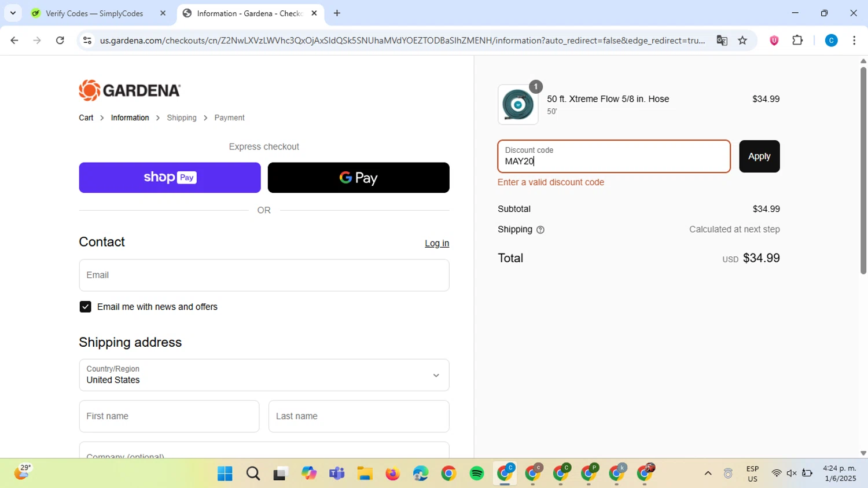Image resolution: width=868 pixels, height=488 pixels.
Task: Click the volume muted tray icon
Action: [792, 474]
